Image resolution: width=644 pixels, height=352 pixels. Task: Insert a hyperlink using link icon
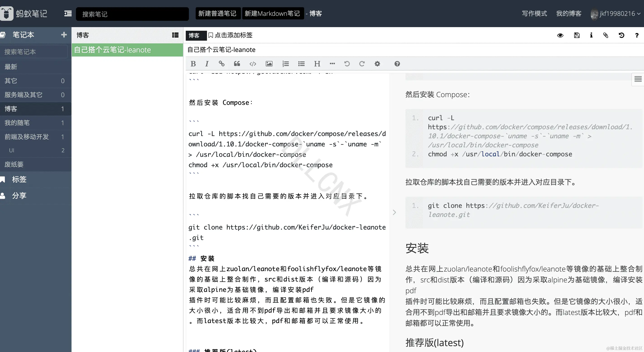click(221, 64)
